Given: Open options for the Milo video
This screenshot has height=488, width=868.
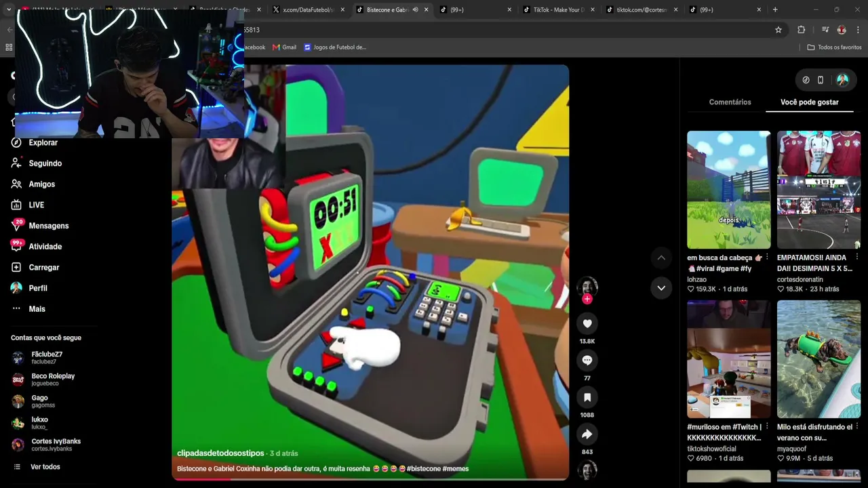Looking at the screenshot, I should coord(857,427).
